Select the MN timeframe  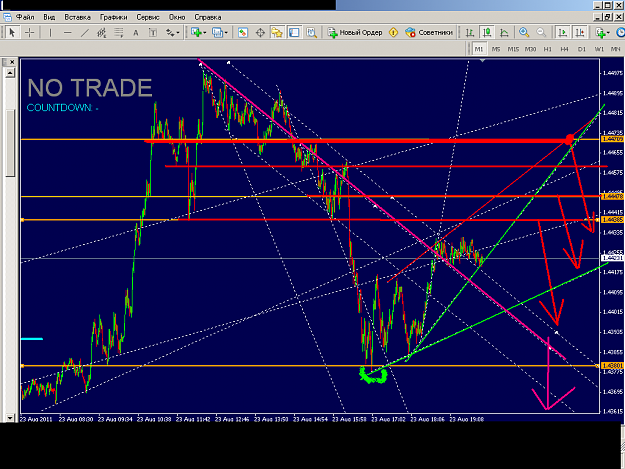point(615,49)
